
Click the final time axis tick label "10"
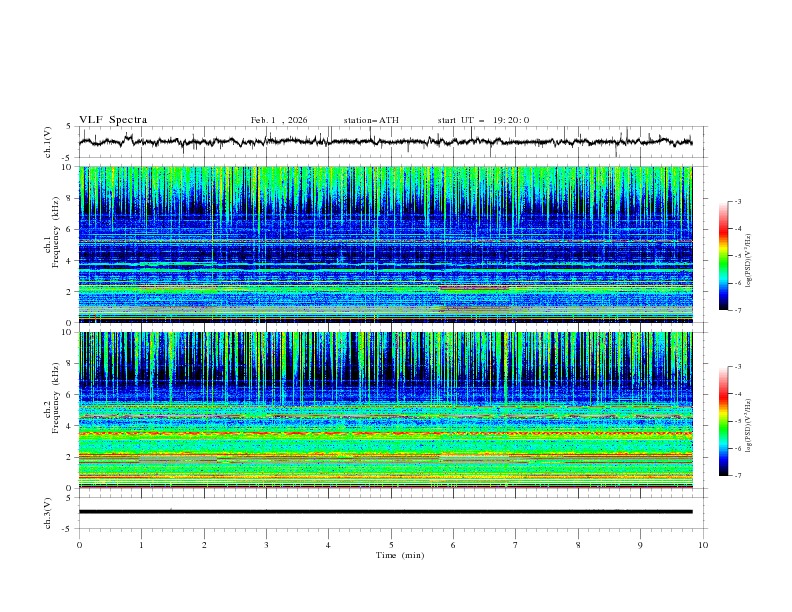point(703,545)
